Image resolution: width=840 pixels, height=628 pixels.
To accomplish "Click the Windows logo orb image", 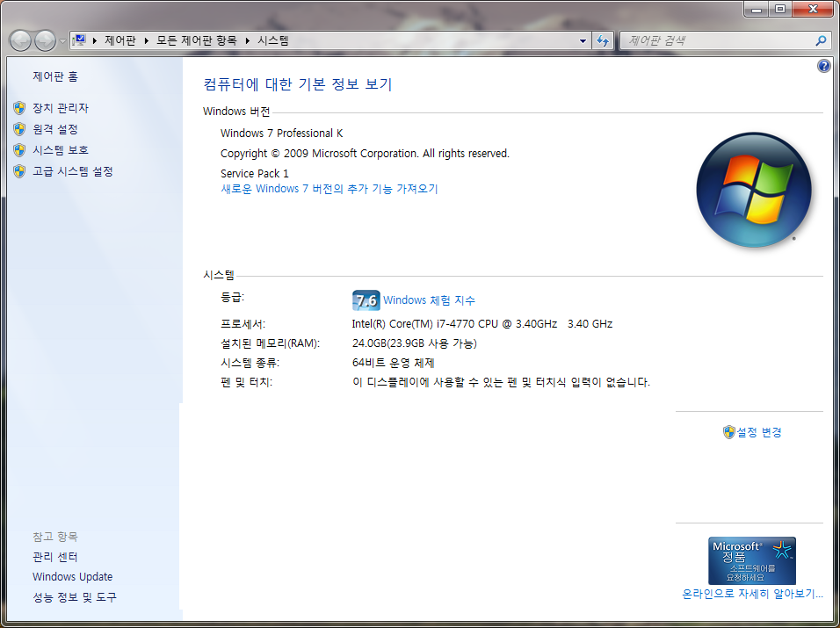I will pos(754,190).
